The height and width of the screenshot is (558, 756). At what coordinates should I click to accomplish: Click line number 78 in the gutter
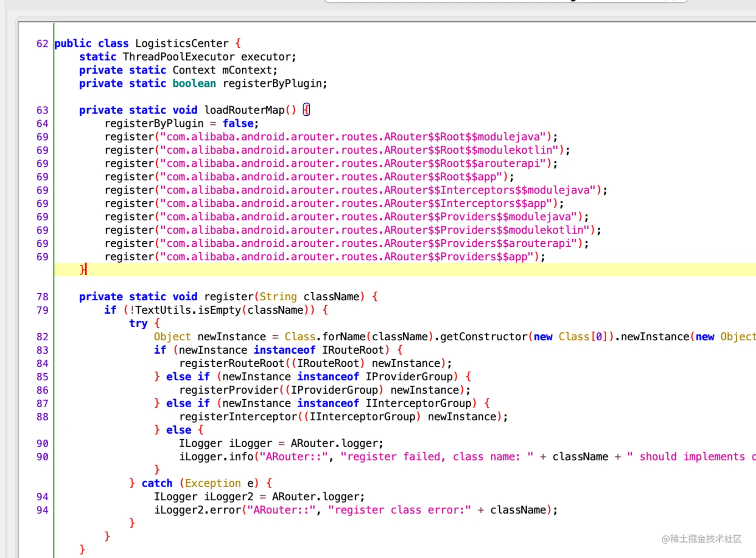[x=42, y=297]
